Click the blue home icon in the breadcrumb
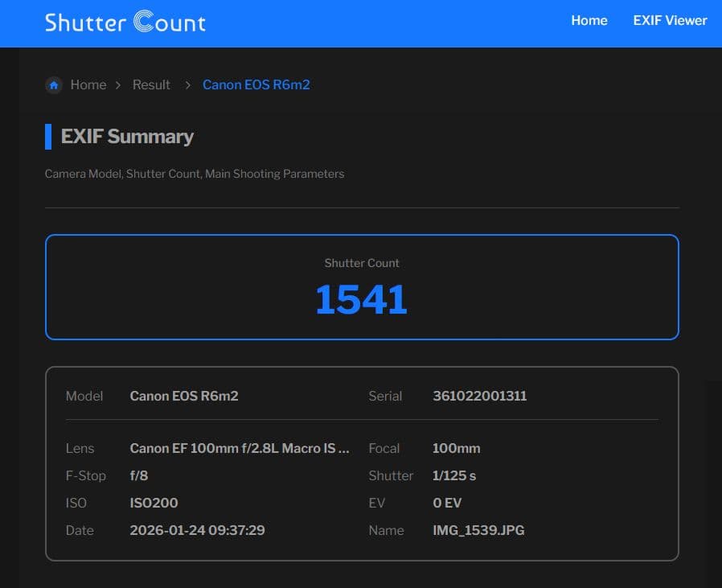The image size is (722, 588). pos(54,85)
